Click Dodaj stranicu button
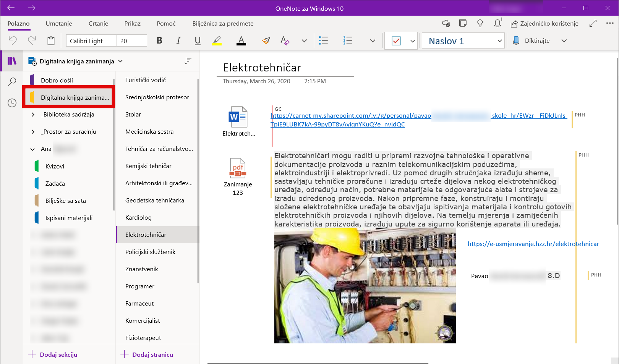 pyautogui.click(x=147, y=354)
